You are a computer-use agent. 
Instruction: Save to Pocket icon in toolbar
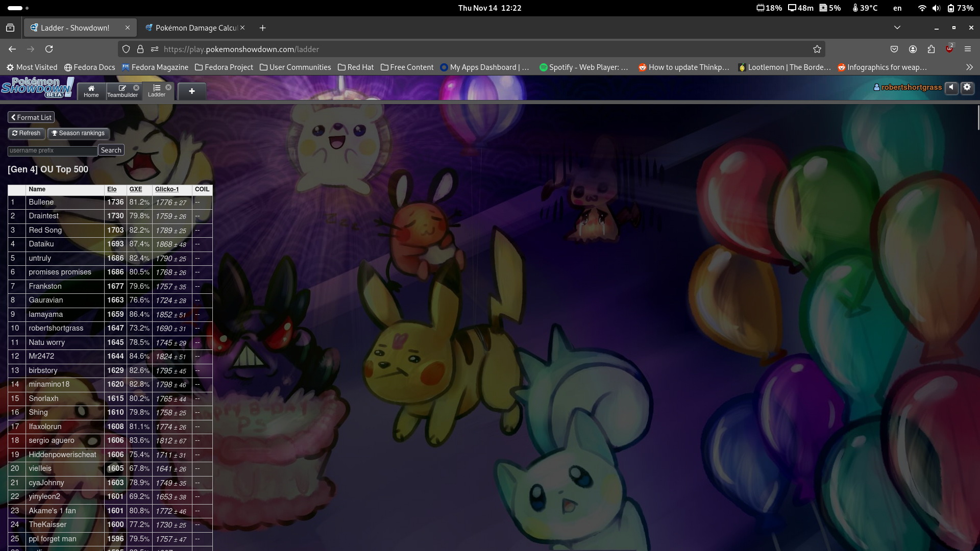pyautogui.click(x=894, y=49)
